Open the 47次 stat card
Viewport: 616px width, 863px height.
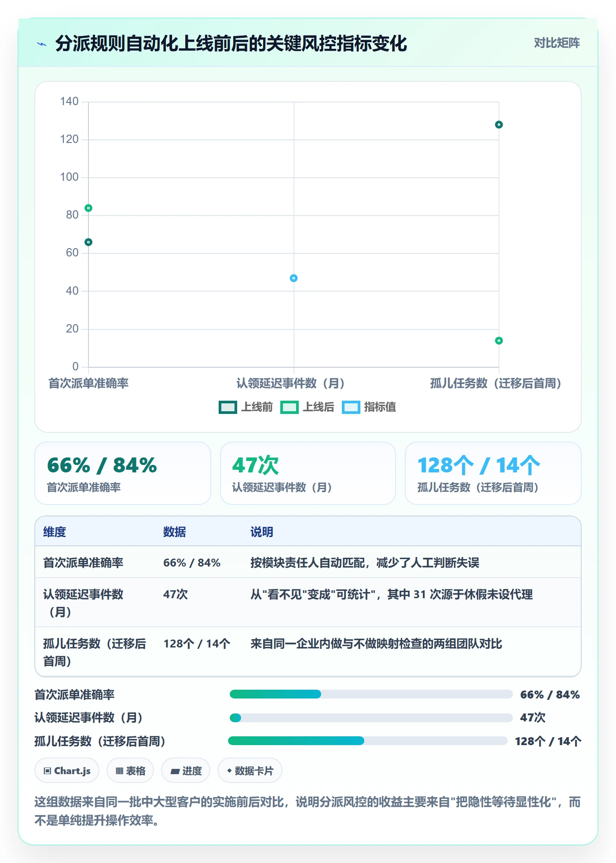tap(308, 473)
